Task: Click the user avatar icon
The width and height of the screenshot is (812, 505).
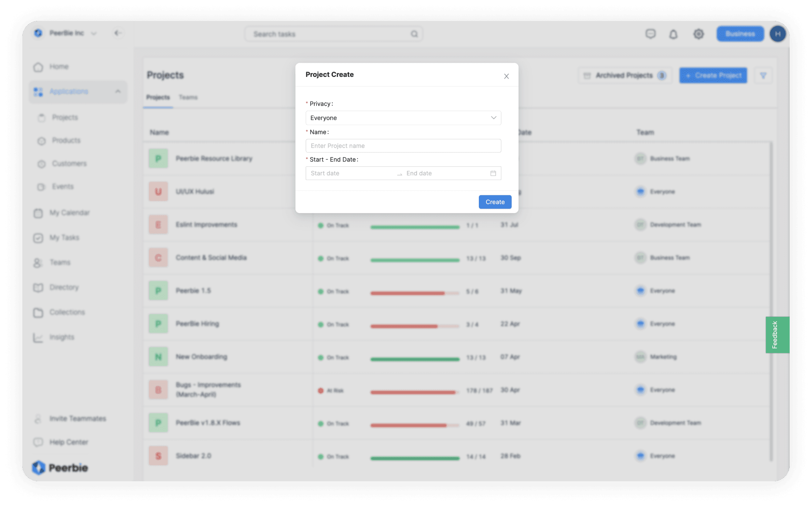Action: 778,34
